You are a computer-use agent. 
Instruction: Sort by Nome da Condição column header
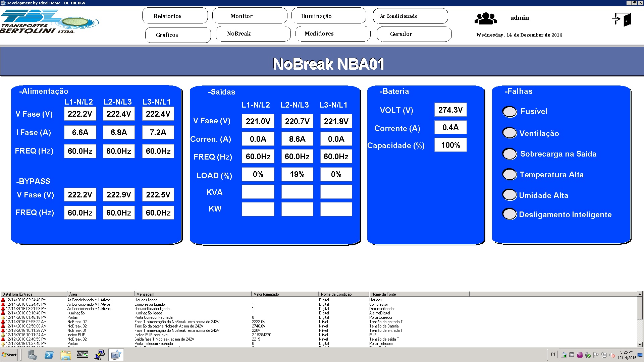[344, 294]
